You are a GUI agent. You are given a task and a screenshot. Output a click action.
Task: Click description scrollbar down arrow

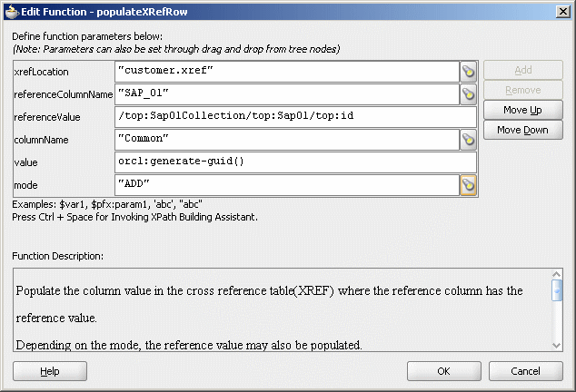coord(557,346)
